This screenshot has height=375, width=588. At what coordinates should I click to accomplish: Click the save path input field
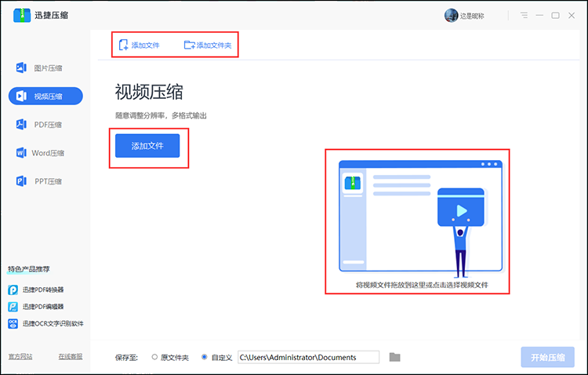pos(309,358)
